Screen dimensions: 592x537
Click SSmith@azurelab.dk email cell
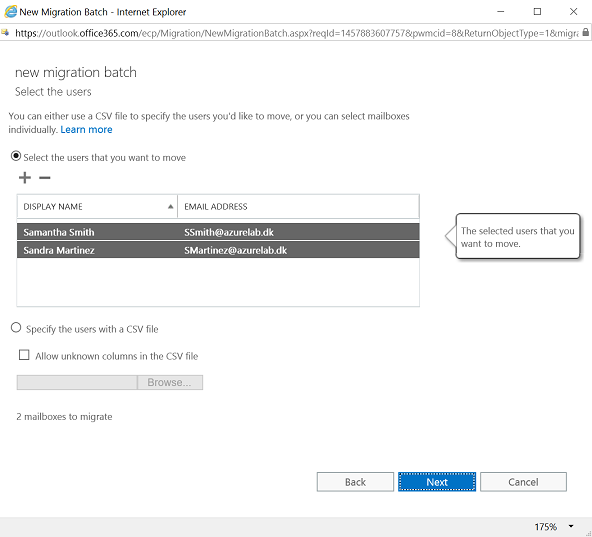click(x=229, y=232)
